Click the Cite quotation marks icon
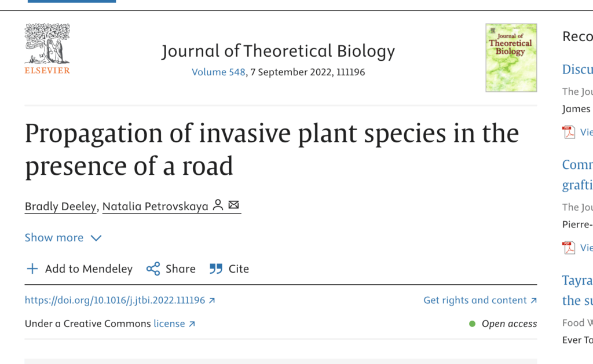Image resolution: width=593 pixels, height=364 pixels. point(216,269)
